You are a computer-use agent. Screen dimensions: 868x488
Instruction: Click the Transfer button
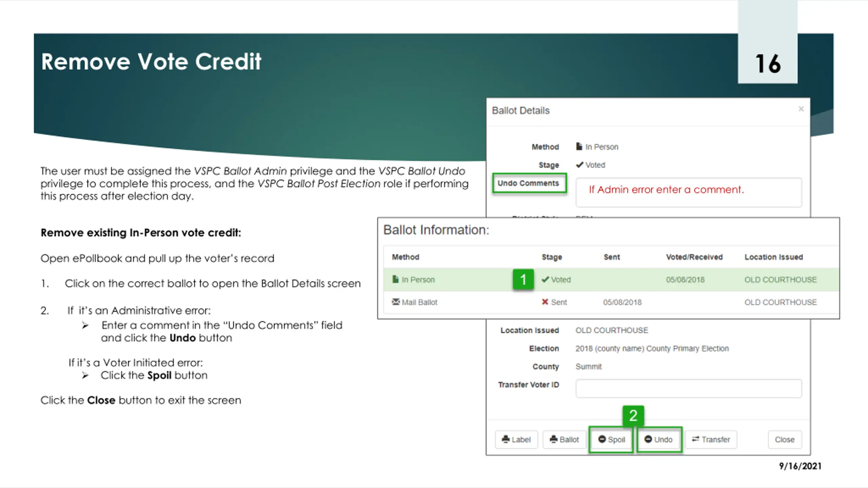click(711, 440)
